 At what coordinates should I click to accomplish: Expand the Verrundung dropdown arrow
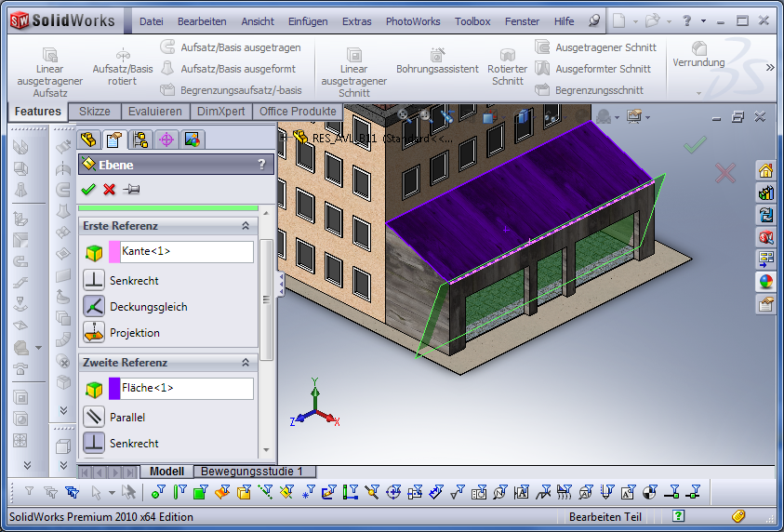point(698,92)
